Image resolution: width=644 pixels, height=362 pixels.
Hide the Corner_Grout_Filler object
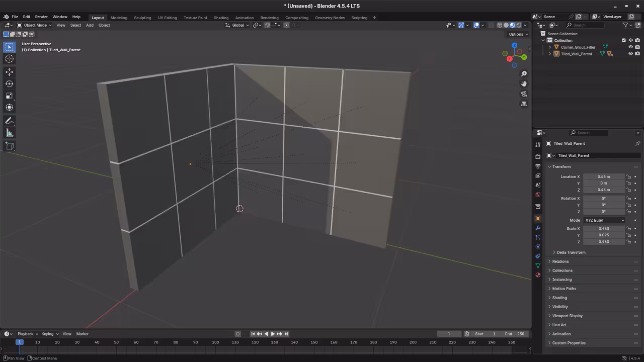pos(630,47)
